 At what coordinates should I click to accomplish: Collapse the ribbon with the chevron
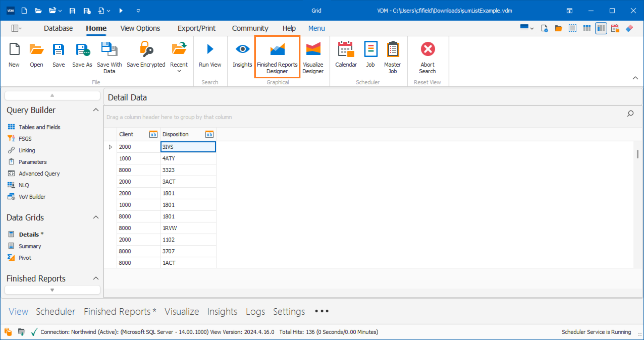click(x=635, y=78)
